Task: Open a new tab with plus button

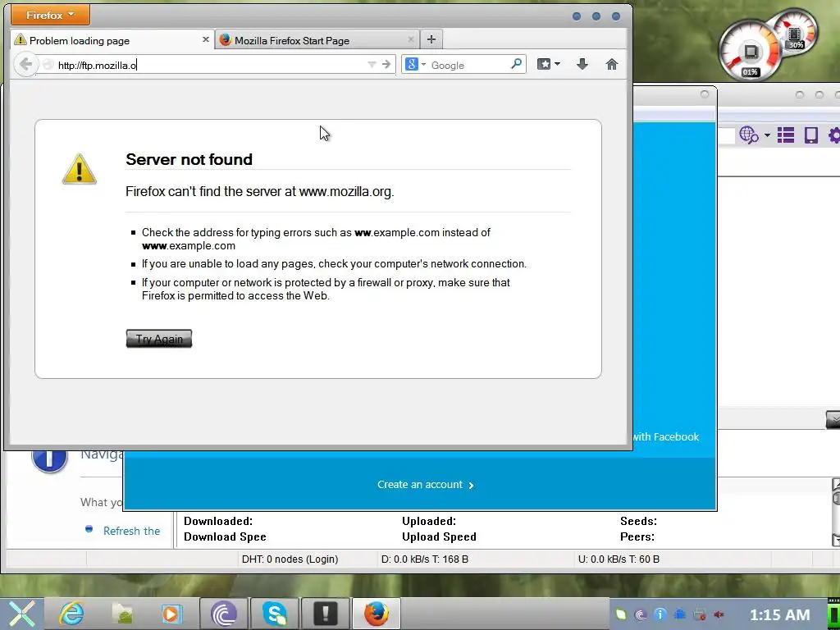Action: point(431,39)
